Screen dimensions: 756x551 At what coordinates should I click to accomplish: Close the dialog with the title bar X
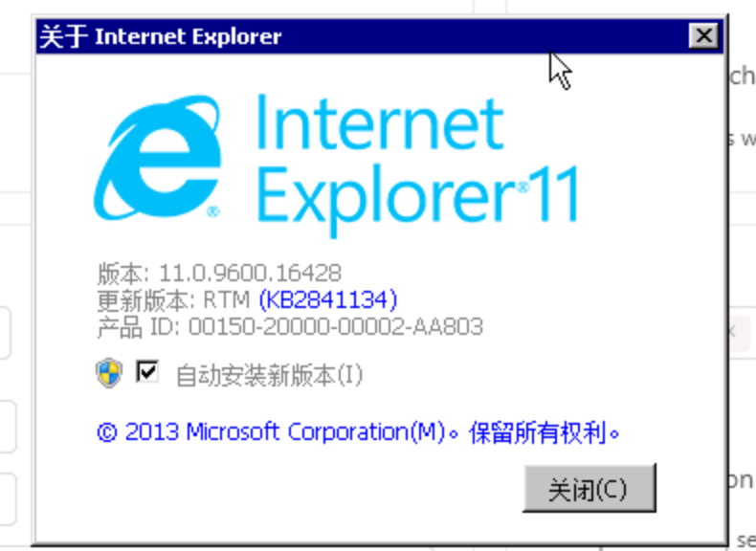(x=703, y=35)
